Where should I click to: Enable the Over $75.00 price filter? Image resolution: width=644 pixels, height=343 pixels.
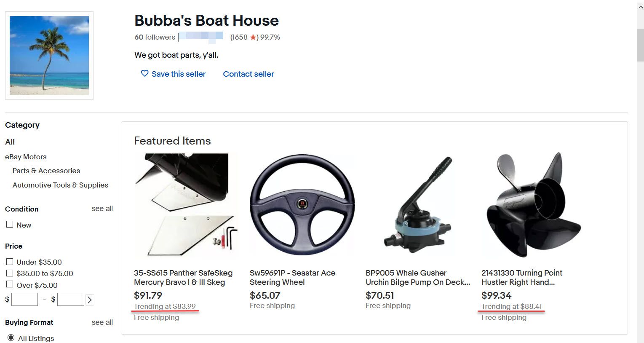click(10, 284)
